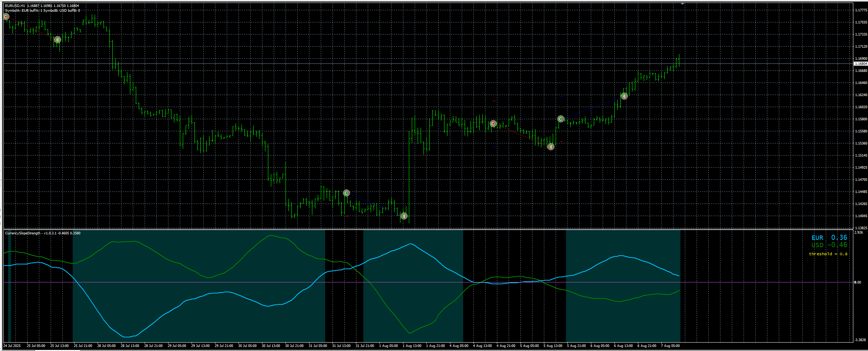Screen dimensions: 868x351
Task: Click the EUR 0.36 strength readout
Action: click(x=829, y=238)
